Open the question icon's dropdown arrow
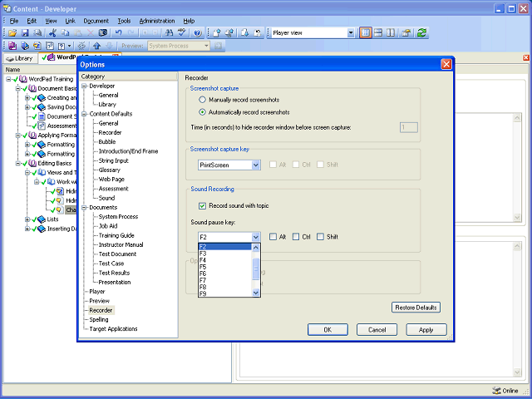The width and height of the screenshot is (532, 399). [x=70, y=46]
